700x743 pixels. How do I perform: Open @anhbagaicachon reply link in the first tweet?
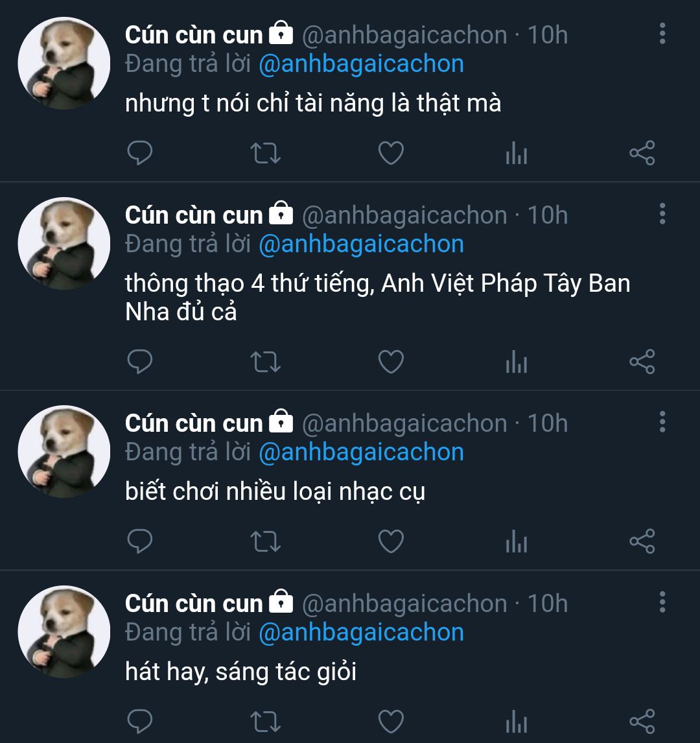click(361, 64)
